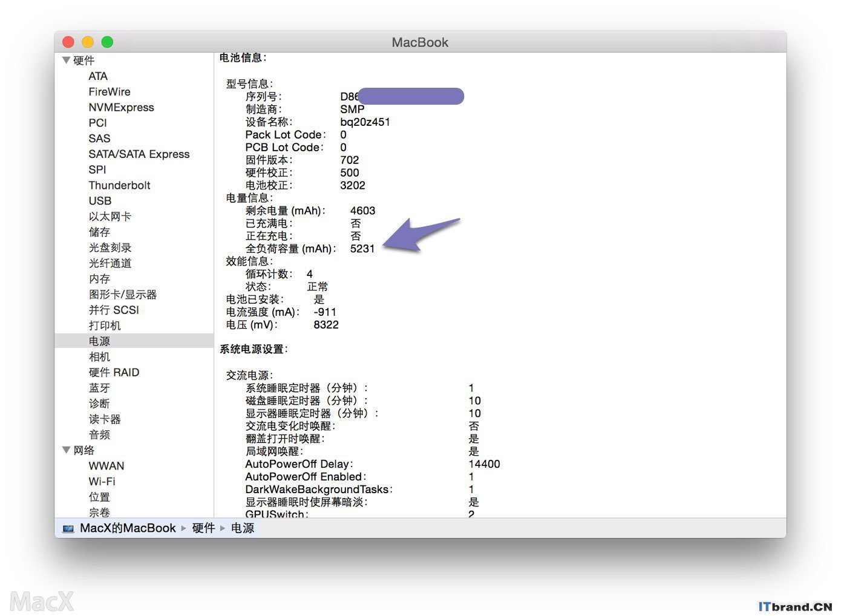The image size is (841, 616).
Task: Open the 以太网卡 entry
Action: point(110,217)
